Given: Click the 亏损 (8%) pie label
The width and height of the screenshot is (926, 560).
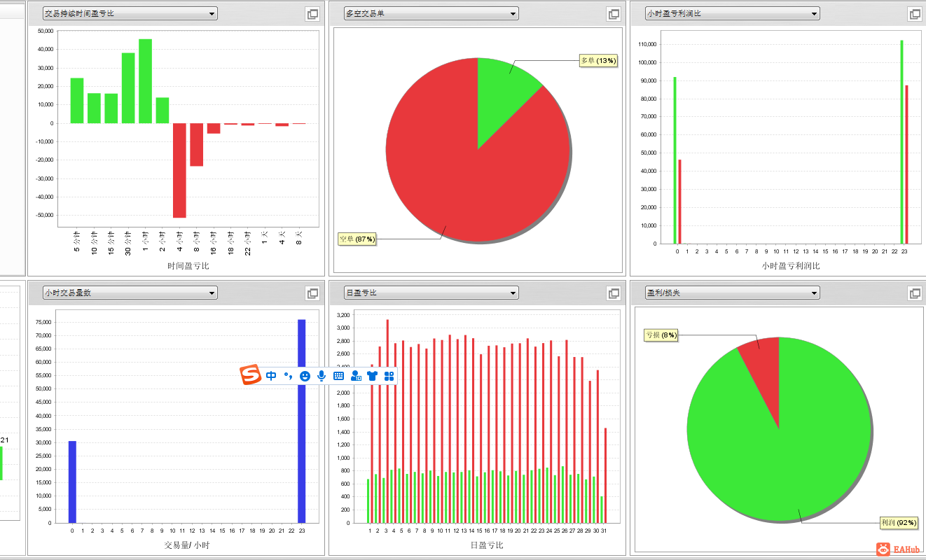Looking at the screenshot, I should 661,335.
